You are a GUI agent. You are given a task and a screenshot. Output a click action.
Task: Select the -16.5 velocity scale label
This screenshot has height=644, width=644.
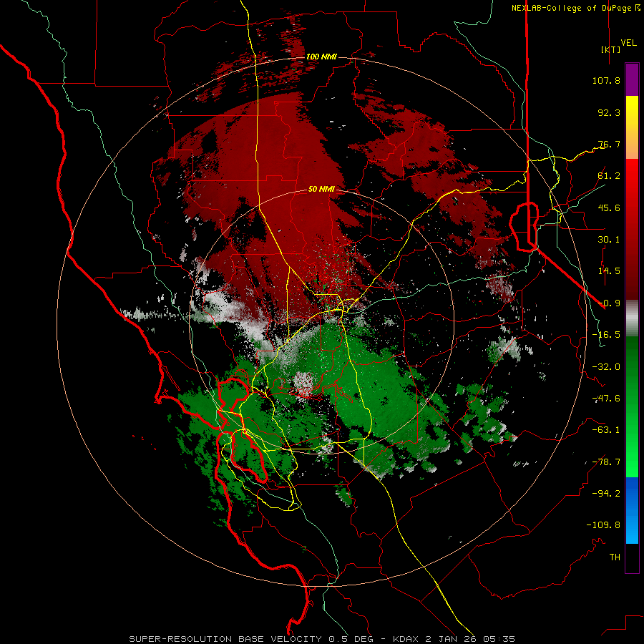click(x=606, y=335)
